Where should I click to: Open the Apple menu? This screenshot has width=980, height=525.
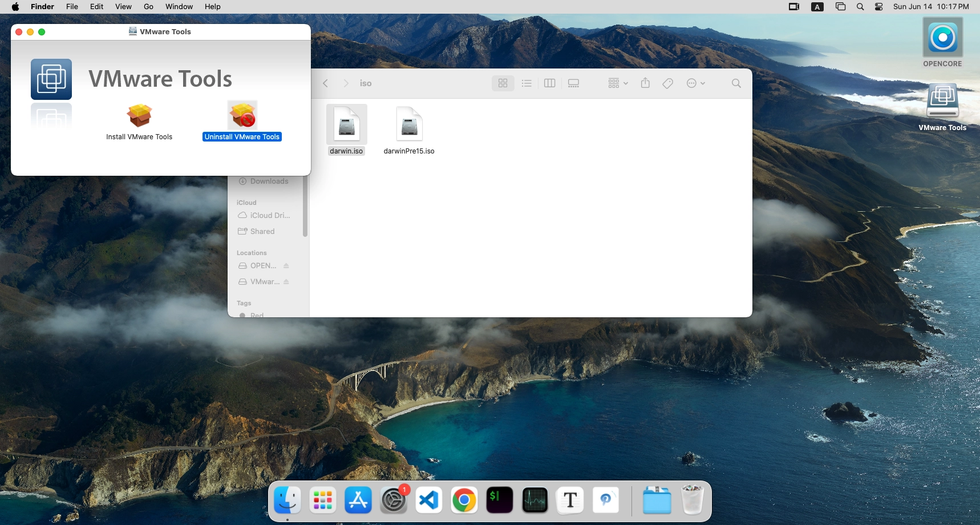15,7
